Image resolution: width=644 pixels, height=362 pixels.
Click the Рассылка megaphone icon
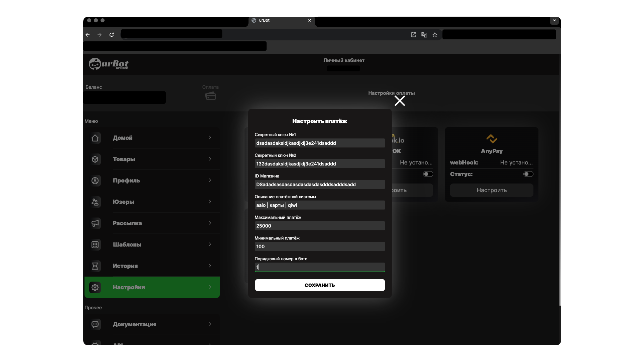(x=95, y=223)
